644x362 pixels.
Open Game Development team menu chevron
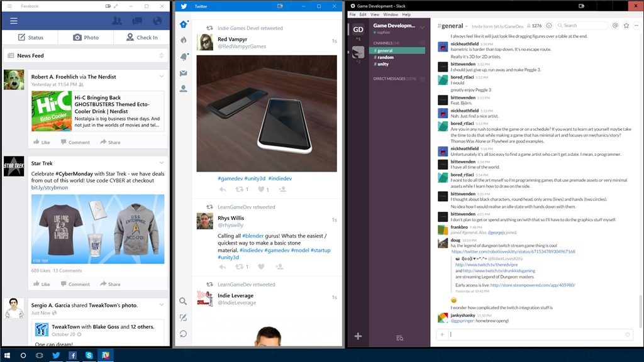click(422, 27)
